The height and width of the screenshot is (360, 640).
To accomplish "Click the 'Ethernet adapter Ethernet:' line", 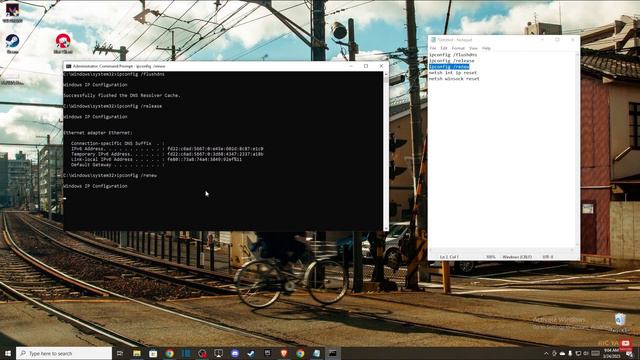I will (x=98, y=133).
